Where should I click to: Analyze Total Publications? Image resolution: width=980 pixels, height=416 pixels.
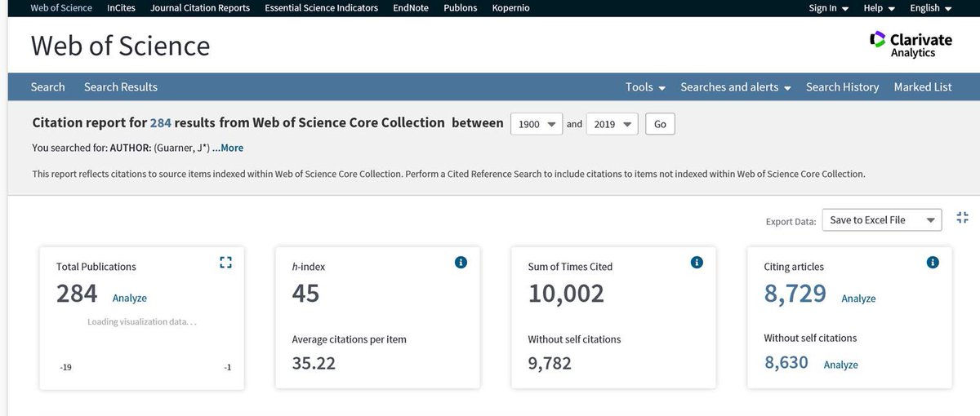pyautogui.click(x=130, y=299)
